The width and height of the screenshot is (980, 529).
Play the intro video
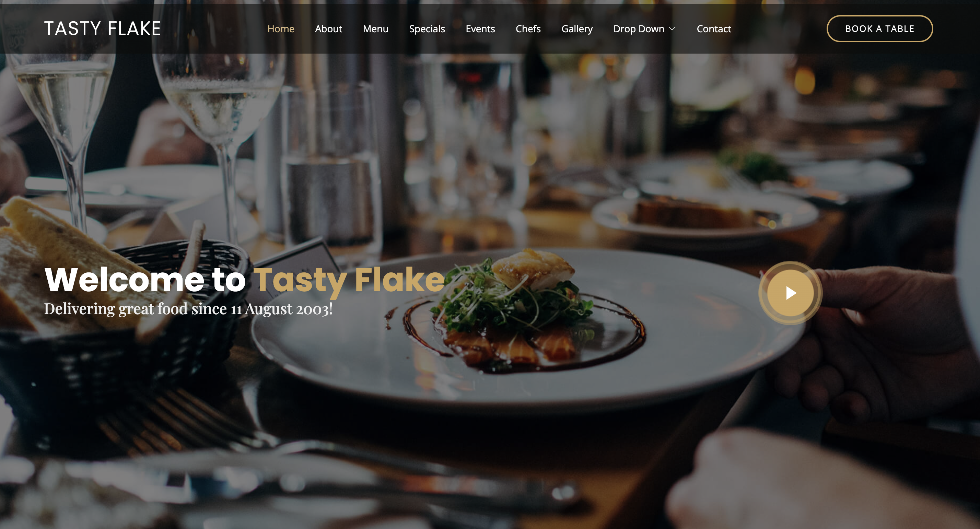click(x=790, y=293)
